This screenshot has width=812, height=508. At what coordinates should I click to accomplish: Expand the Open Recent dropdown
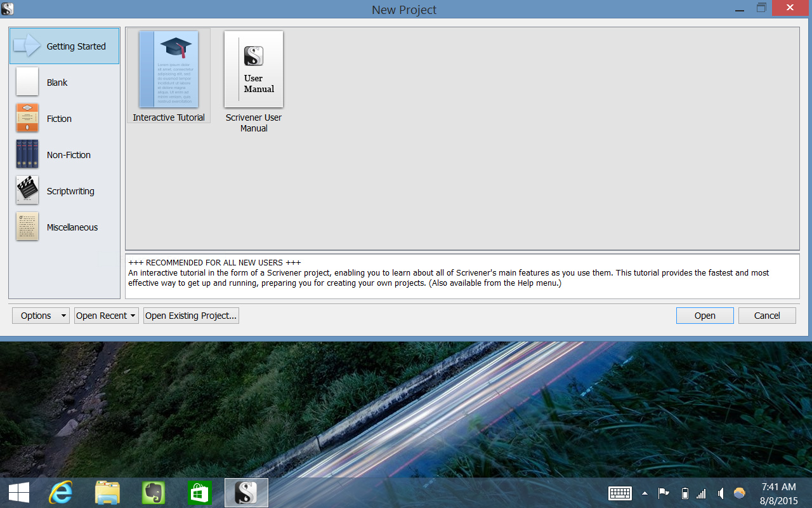(x=106, y=316)
